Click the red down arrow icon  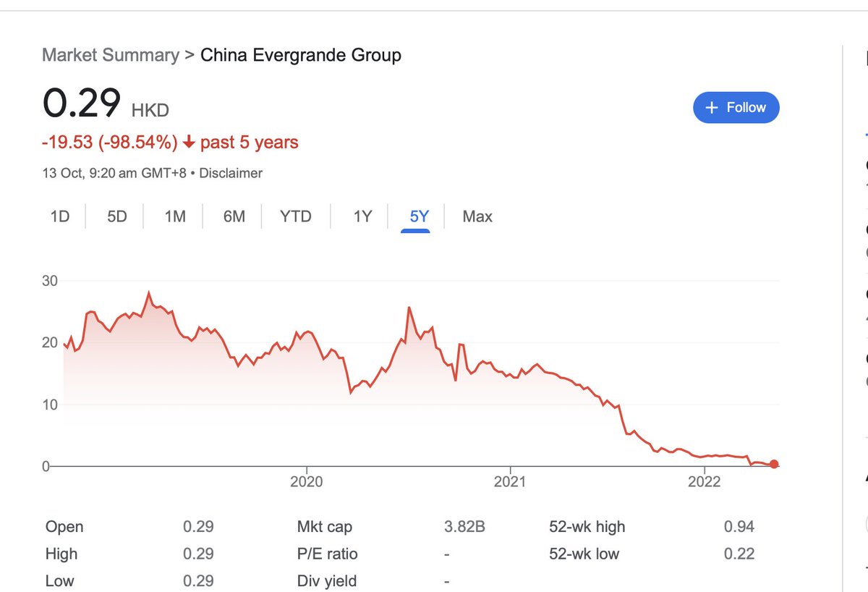[x=189, y=143]
